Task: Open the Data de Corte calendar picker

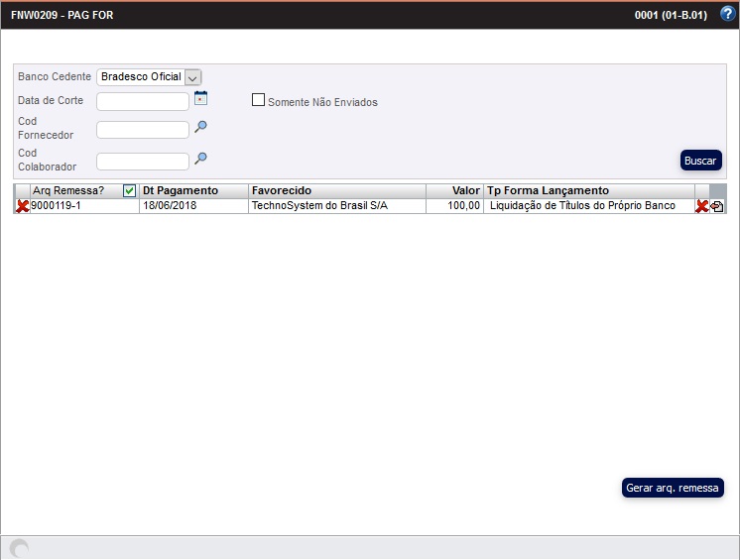Action: [x=200, y=98]
